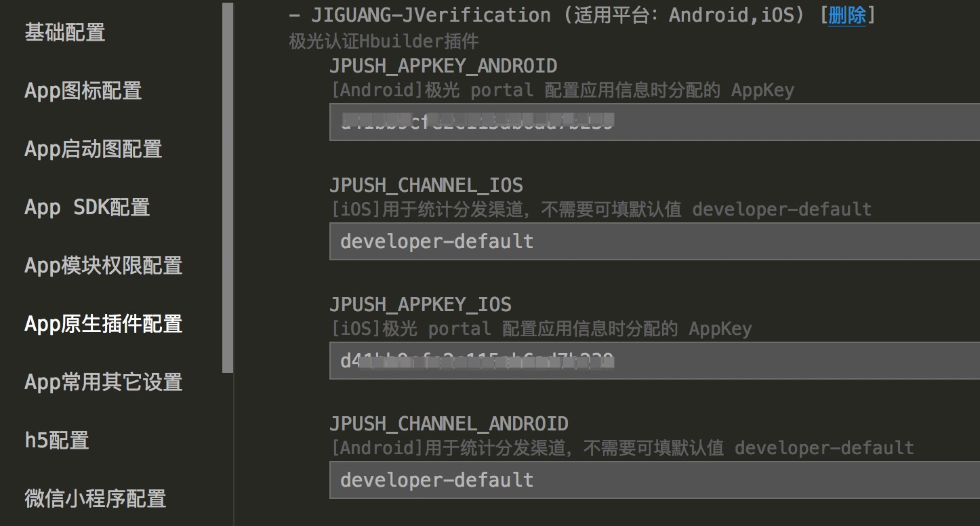
Task: Click the sidebar vertical scrollbar
Action: pos(228,188)
